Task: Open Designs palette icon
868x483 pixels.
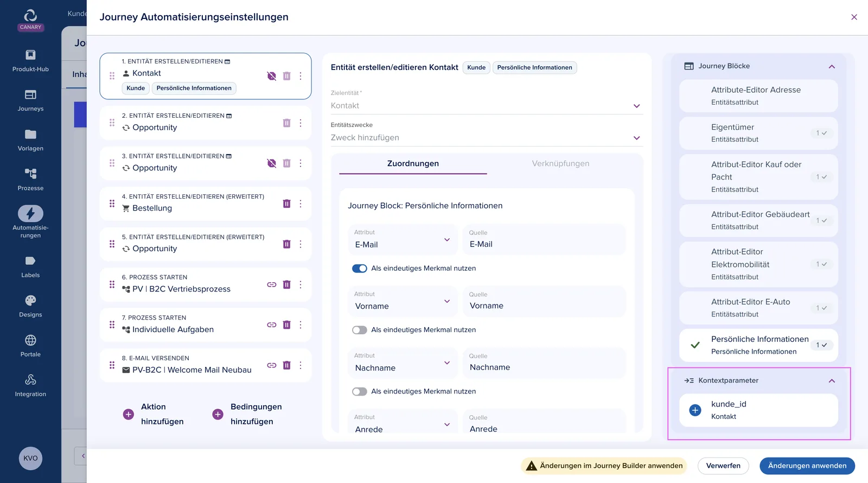Action: pos(30,300)
